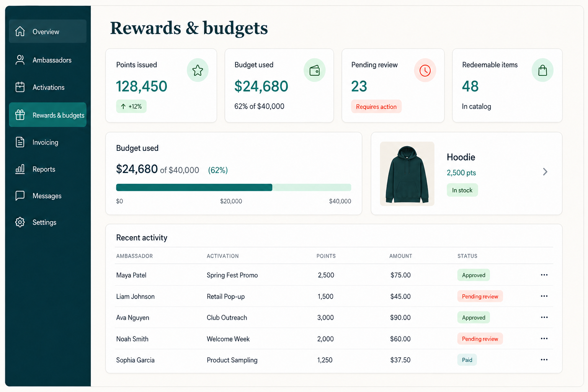
Task: Click the Activations calendar icon
Action: coord(20,87)
